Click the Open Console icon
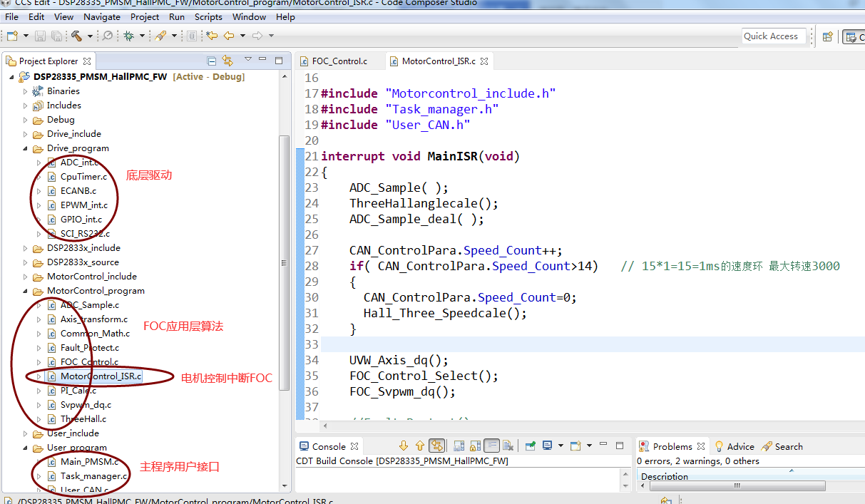The image size is (865, 504). pyautogui.click(x=575, y=446)
